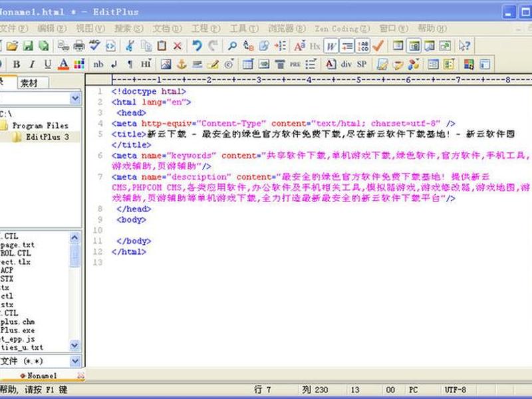532x399 pixels.
Task: Paste from clipboard icon
Action: 162,46
